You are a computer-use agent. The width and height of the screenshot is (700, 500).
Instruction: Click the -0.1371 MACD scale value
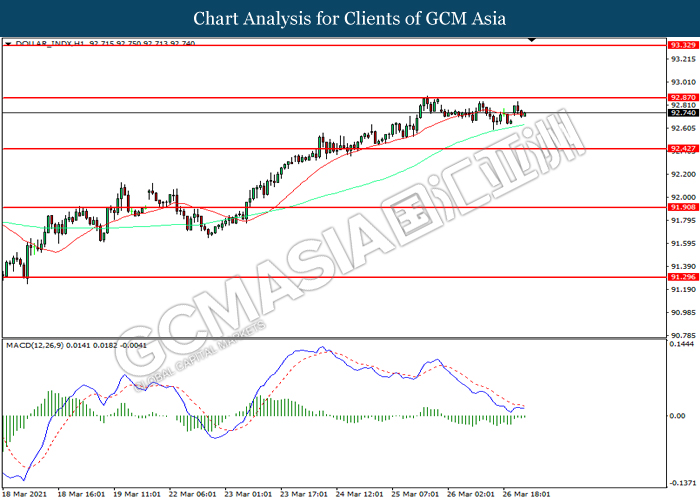coord(683,483)
